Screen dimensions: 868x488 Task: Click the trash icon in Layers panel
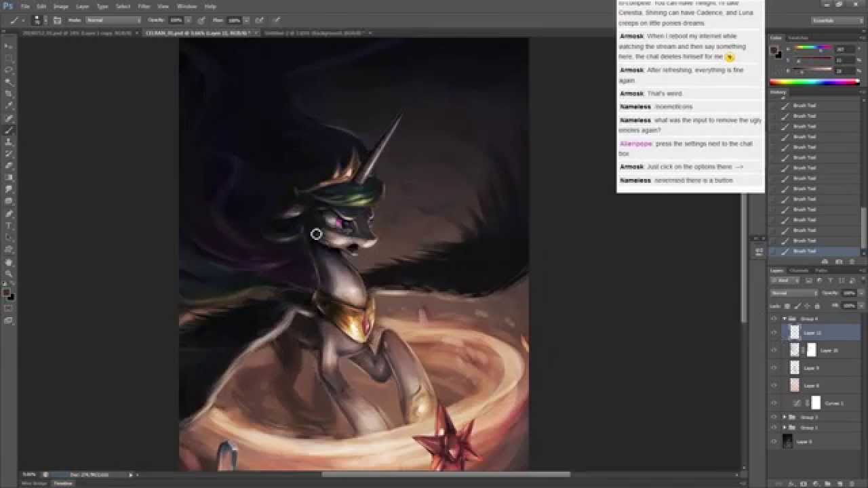tap(853, 484)
